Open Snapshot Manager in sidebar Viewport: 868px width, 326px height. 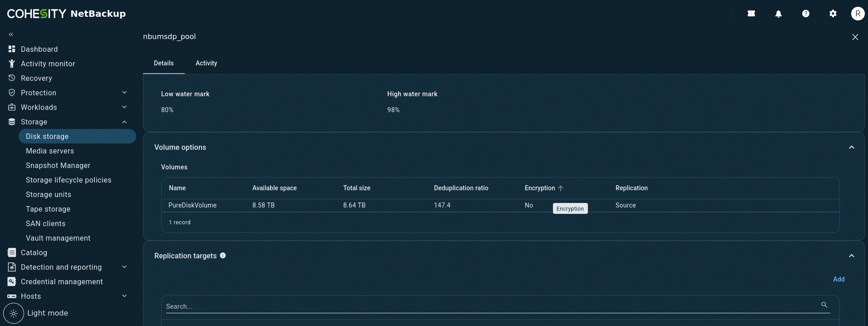click(58, 165)
